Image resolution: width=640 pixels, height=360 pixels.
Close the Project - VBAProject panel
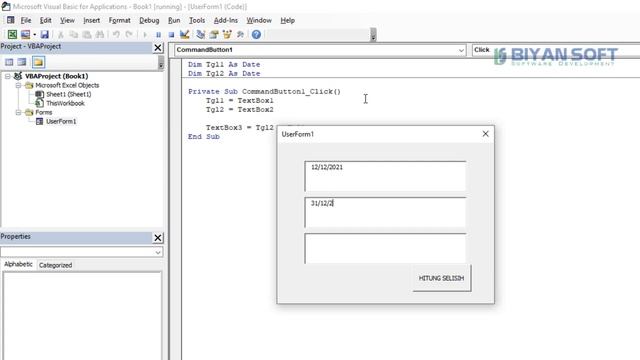158,48
